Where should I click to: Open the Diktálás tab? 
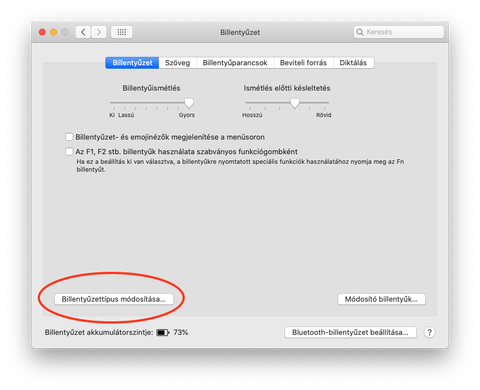pos(353,63)
